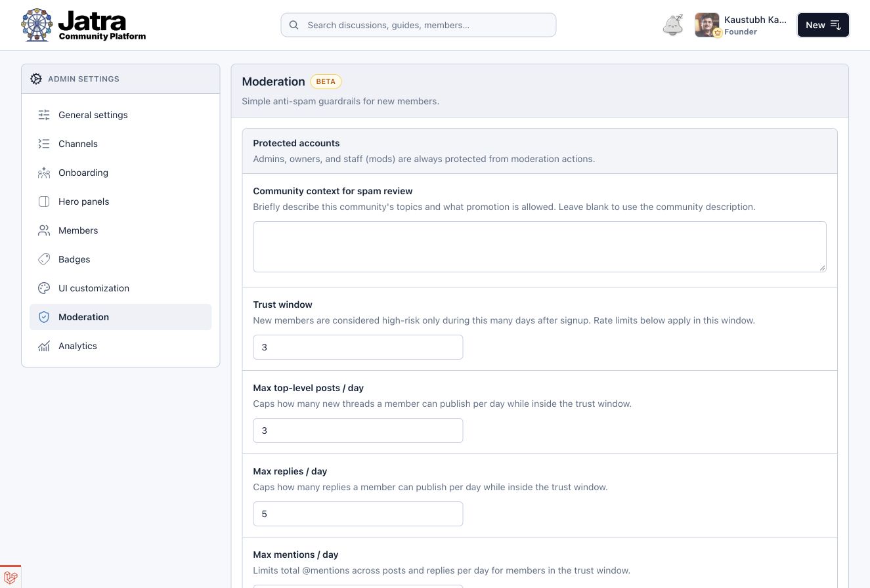Navigate to Badges settings
The width and height of the screenshot is (870, 588).
pyautogui.click(x=121, y=259)
